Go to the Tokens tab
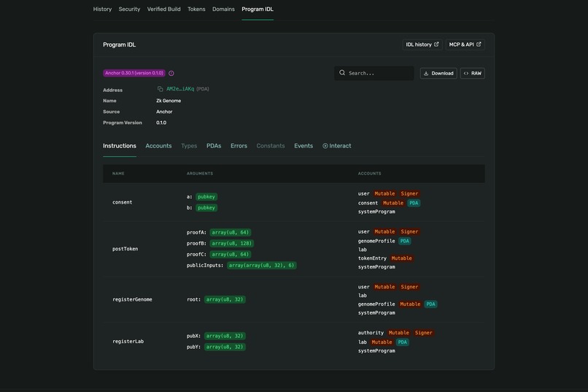The image size is (588, 392). 196,9
